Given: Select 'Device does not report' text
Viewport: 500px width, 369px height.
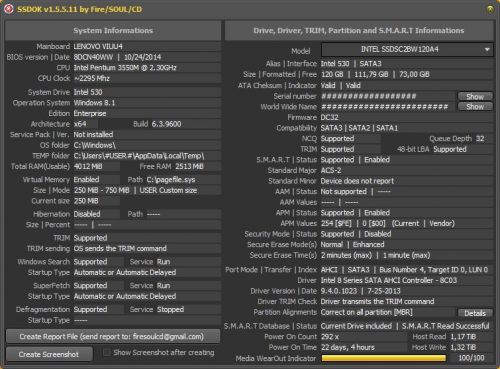Looking at the screenshot, I should (x=357, y=181).
